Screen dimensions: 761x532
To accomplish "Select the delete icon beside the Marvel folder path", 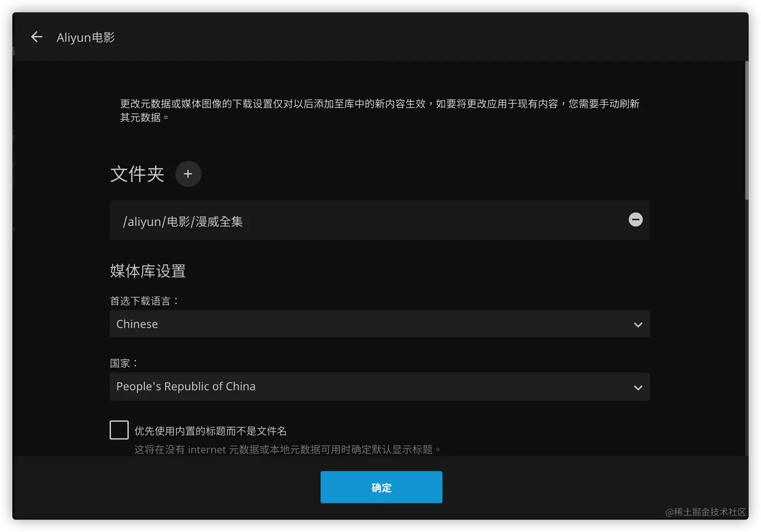I will click(x=636, y=220).
